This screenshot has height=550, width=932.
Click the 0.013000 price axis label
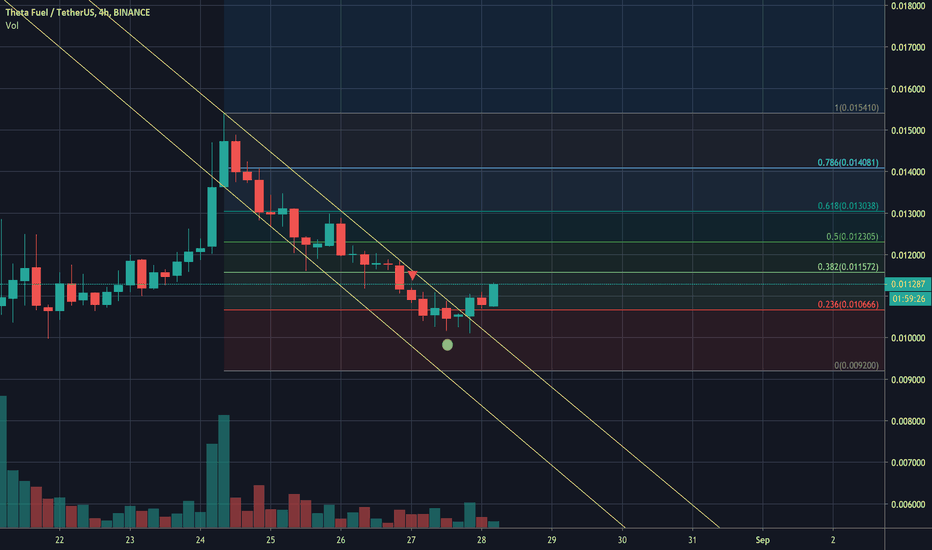[x=908, y=213]
